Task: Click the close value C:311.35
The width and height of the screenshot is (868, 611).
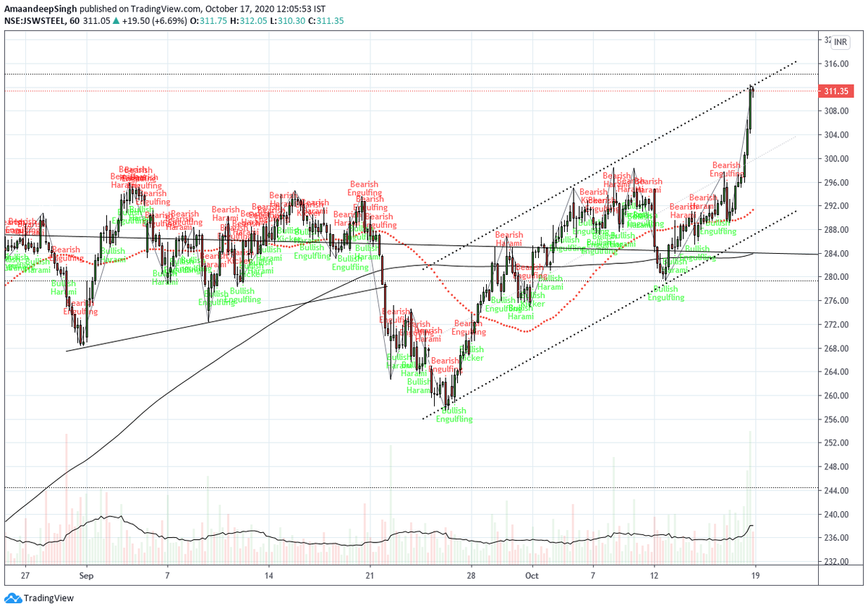Action: pos(326,21)
